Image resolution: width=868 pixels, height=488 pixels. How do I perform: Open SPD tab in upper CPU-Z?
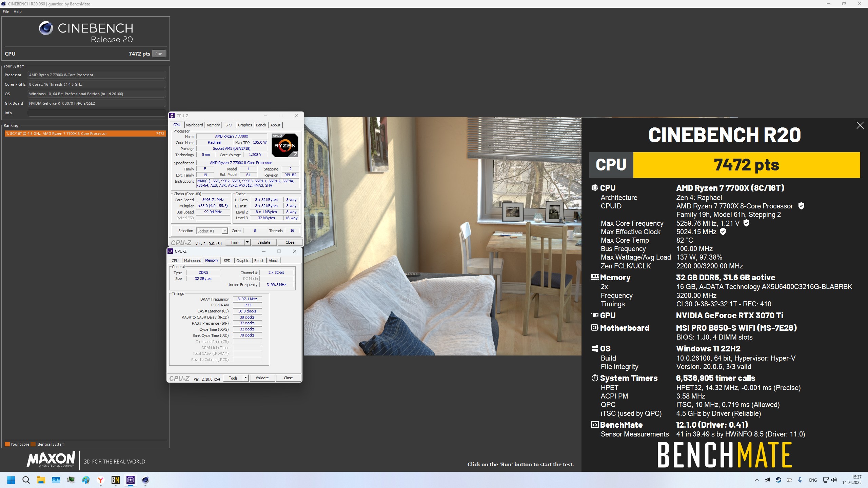(229, 125)
